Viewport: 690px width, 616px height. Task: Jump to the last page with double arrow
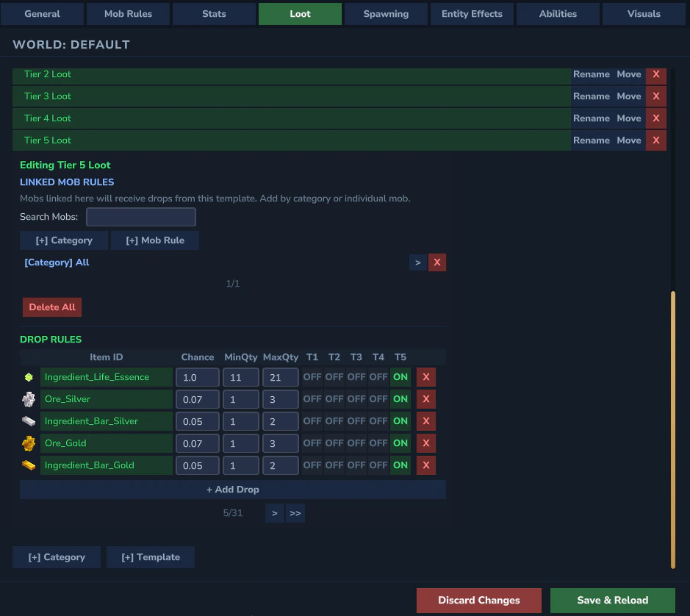pos(295,512)
